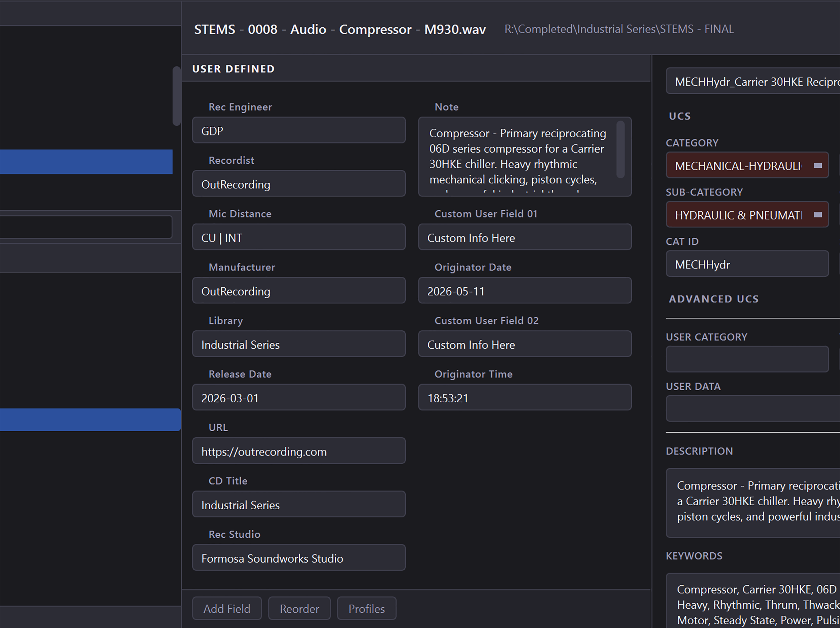Edit the Custom User Field 02 input
Screen dimensions: 840x628
(525, 344)
